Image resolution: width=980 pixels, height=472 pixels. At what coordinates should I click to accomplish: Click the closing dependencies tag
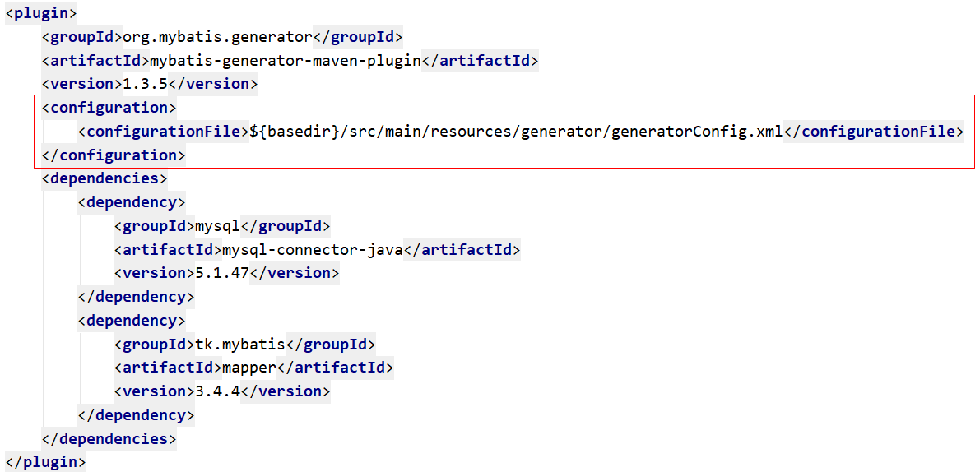(109, 438)
